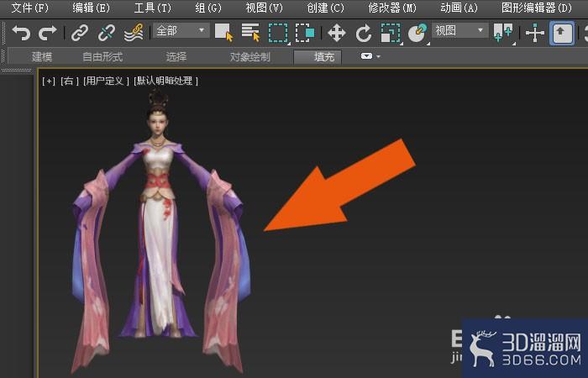Open the 动画(A) menu
This screenshot has width=588, height=378.
point(459,8)
